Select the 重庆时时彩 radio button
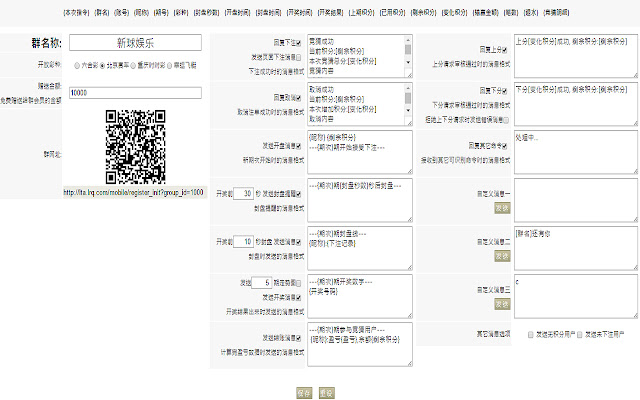Screen dimensions: 640x400 click(133, 66)
